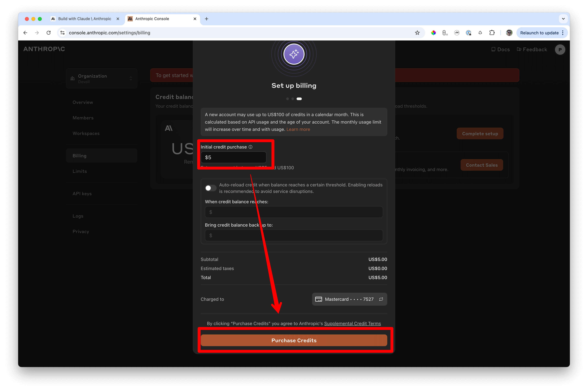Screen dimensions: 588x391
Task: Enable the auto-reload credit toggle
Action: point(211,188)
